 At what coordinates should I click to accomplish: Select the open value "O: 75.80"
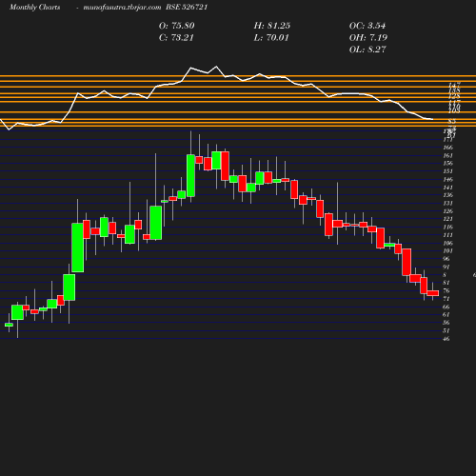tap(177, 26)
